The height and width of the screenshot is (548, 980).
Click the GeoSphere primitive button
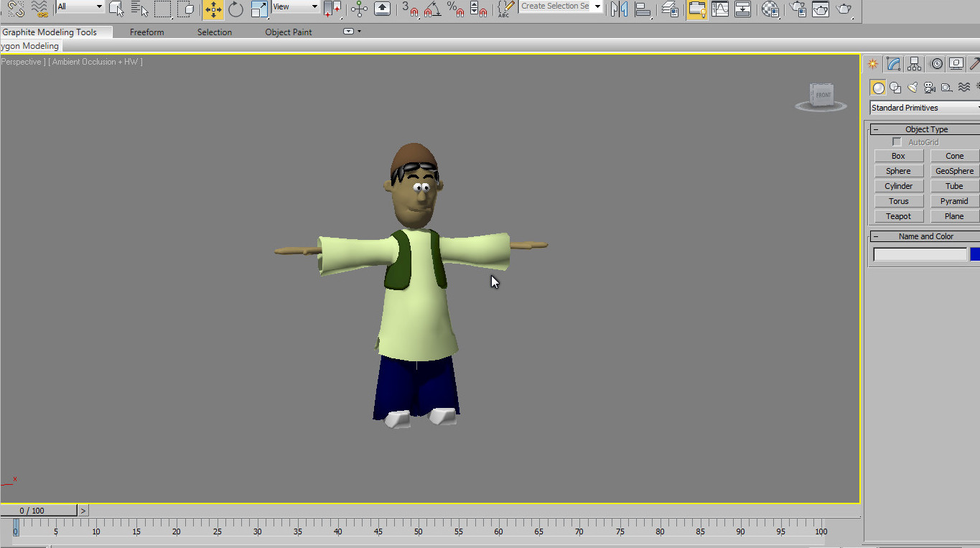pos(955,171)
